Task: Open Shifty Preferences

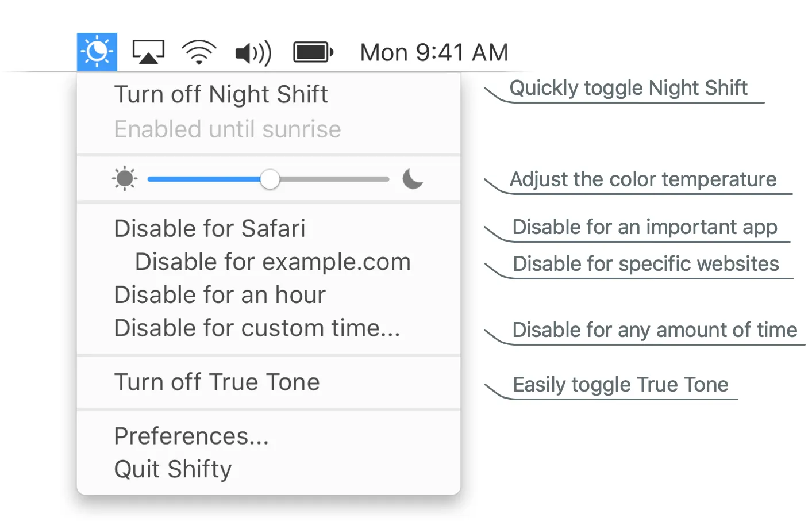Action: [x=191, y=436]
